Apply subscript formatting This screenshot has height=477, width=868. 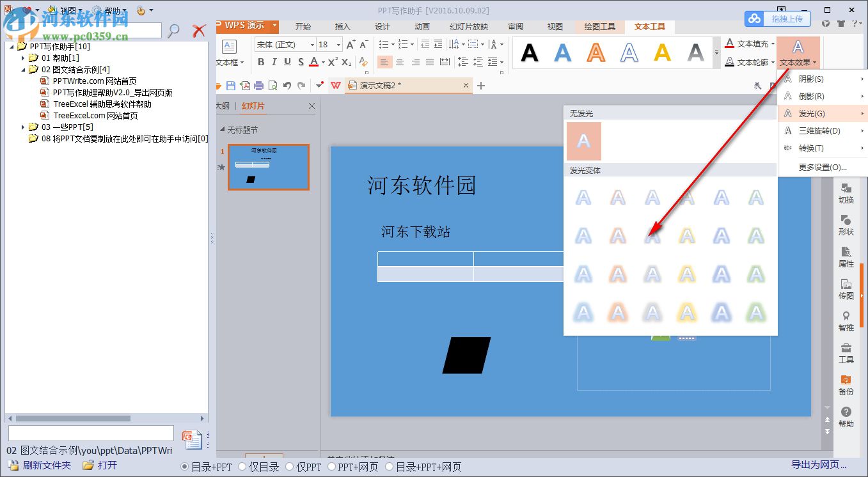347,62
